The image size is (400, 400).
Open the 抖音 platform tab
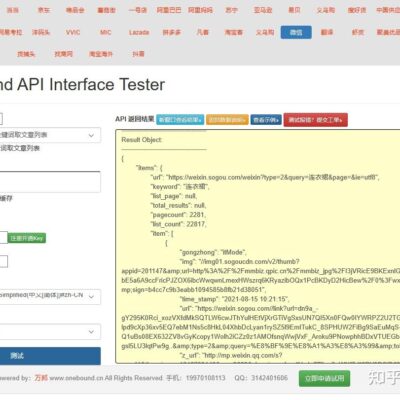138,54
